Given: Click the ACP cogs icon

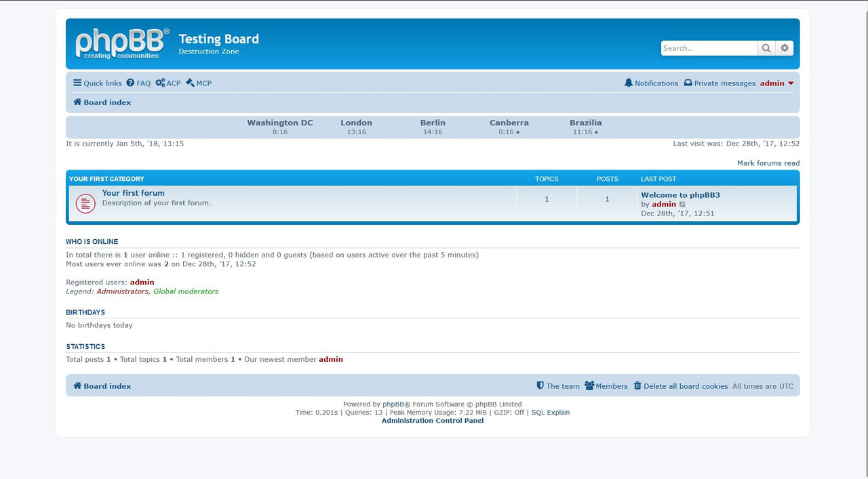Looking at the screenshot, I should [x=160, y=83].
